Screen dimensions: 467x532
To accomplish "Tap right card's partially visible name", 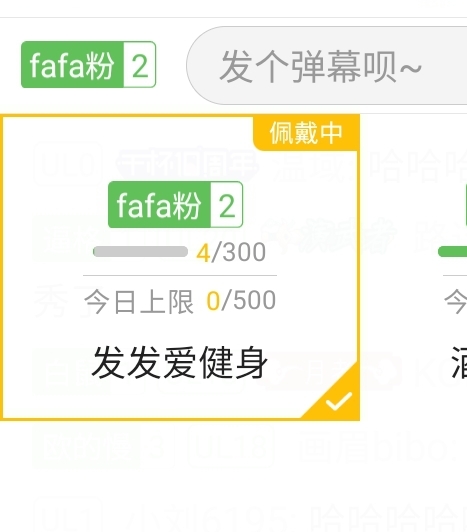I will 459,363.
